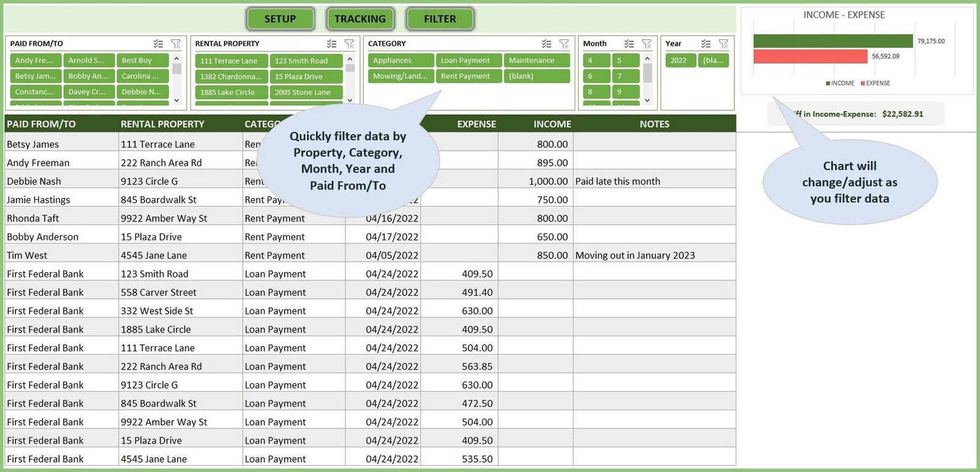
Task: Clear filter on Rental Property slicer
Action: [x=349, y=44]
